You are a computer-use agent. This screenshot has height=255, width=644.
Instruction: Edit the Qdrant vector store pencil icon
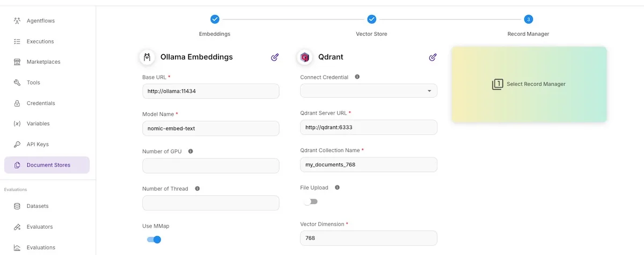coord(433,57)
